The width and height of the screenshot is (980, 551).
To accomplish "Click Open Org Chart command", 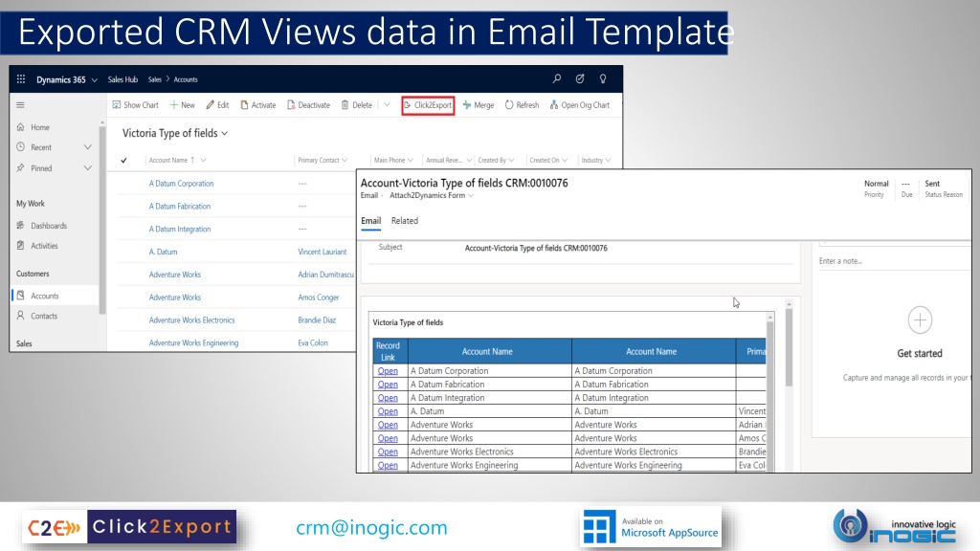I will 580,105.
